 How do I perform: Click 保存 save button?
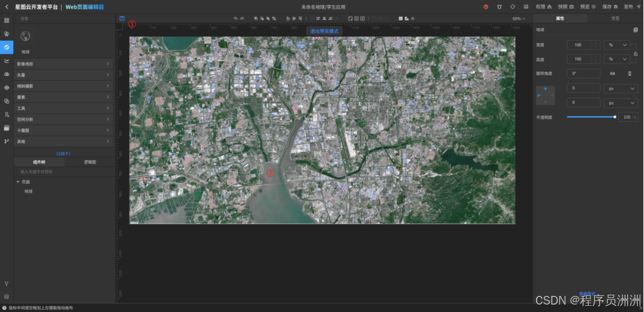coord(610,7)
